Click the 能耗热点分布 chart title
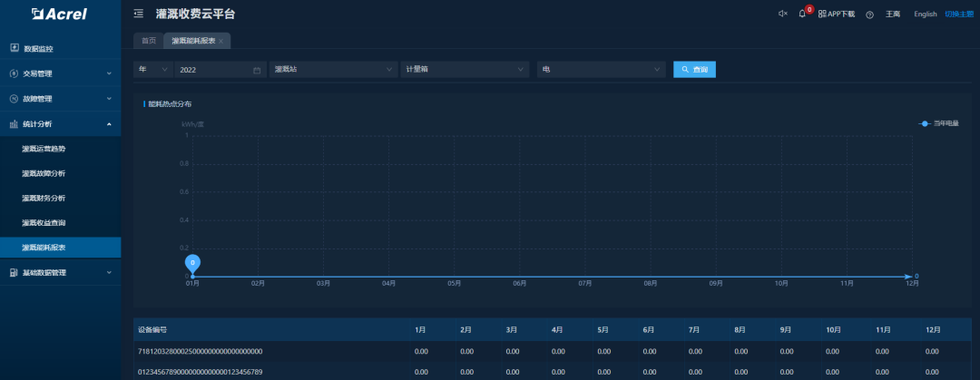Screen dimensions: 980x380 click(170, 104)
